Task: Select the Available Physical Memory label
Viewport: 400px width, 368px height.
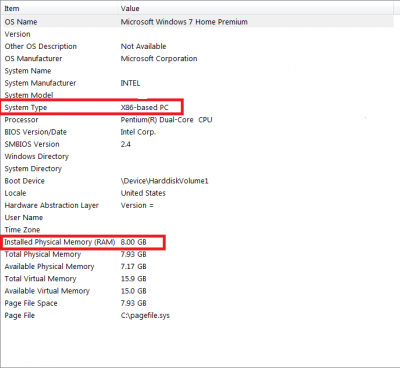Action: 49,266
